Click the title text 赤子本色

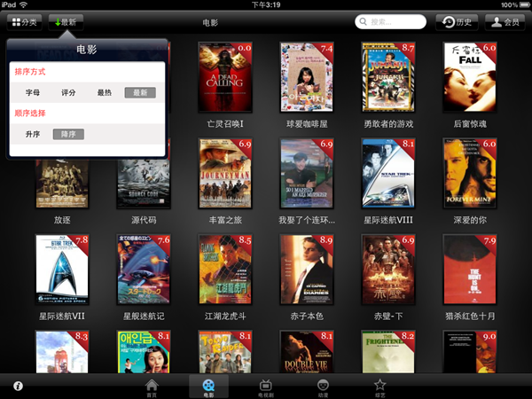click(x=307, y=317)
